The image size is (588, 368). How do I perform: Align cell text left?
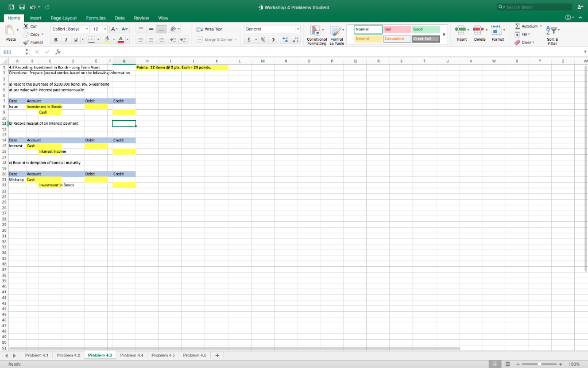click(141, 40)
